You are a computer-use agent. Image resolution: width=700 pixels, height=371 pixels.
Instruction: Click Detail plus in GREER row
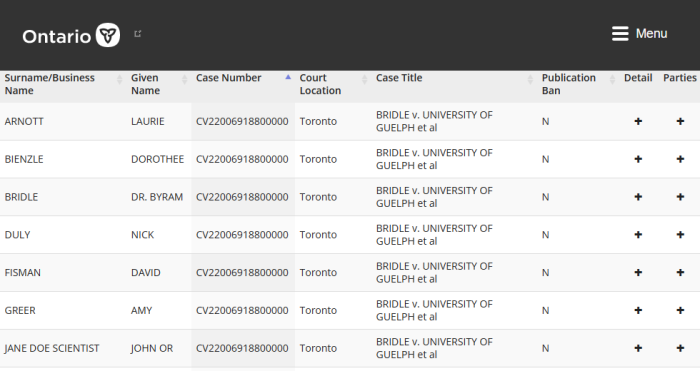[x=638, y=310]
